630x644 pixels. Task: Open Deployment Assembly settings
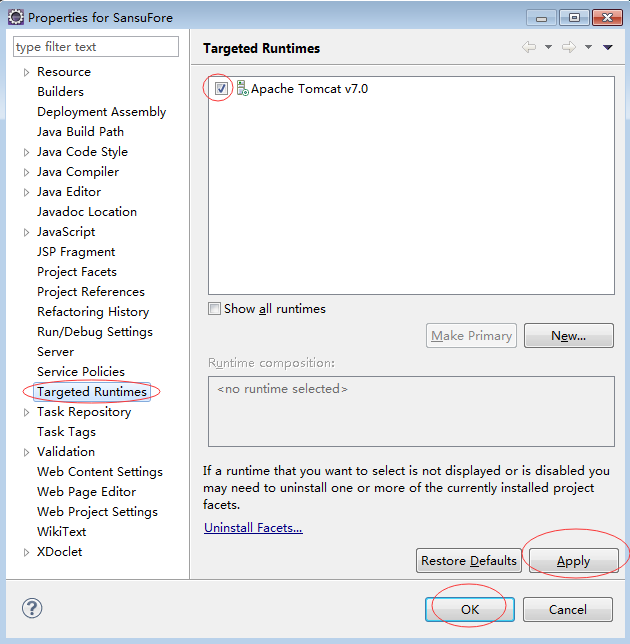click(101, 112)
